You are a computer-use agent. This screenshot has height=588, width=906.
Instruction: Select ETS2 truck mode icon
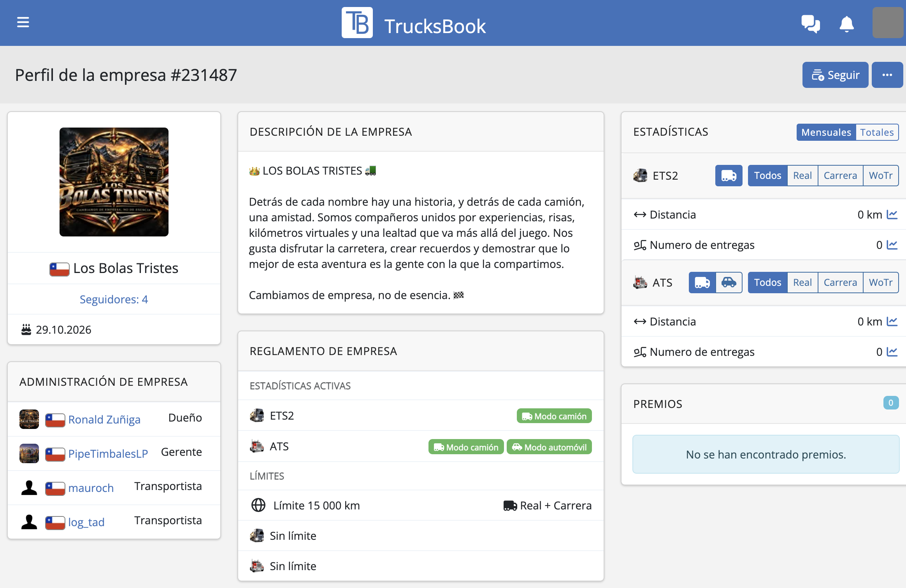[x=729, y=176]
